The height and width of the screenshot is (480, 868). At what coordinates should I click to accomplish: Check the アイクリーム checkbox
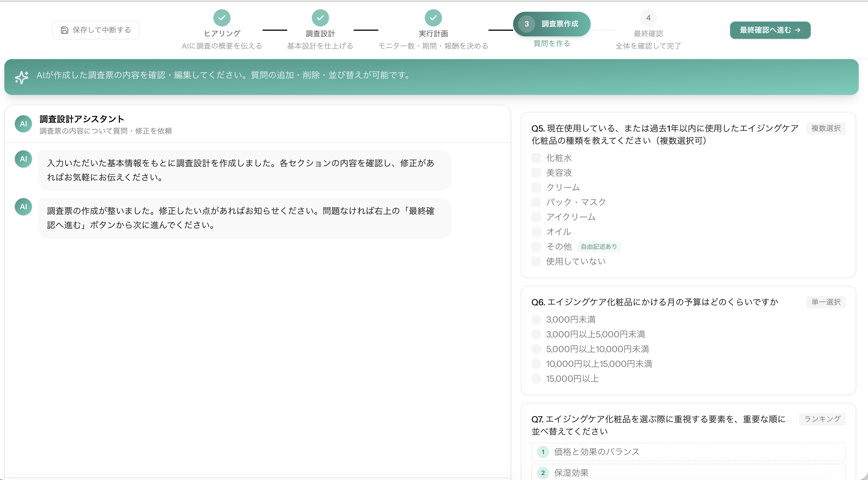click(x=536, y=217)
